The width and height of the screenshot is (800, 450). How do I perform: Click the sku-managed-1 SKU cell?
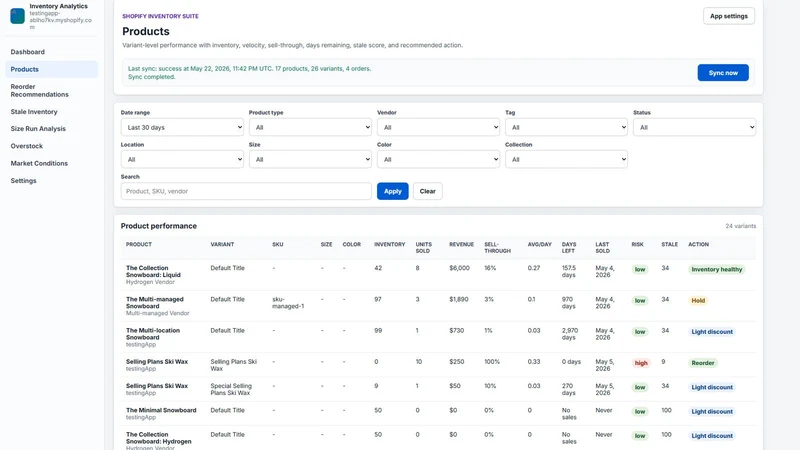click(x=288, y=303)
